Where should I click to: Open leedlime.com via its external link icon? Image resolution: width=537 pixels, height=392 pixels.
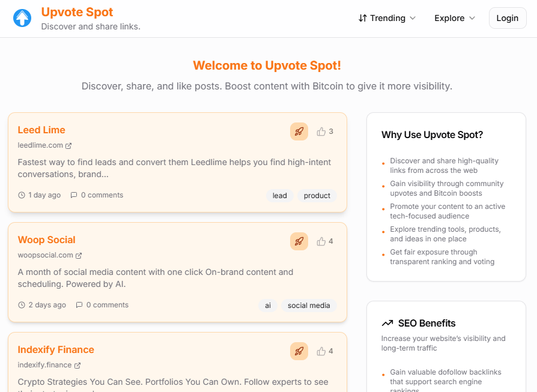pos(69,145)
